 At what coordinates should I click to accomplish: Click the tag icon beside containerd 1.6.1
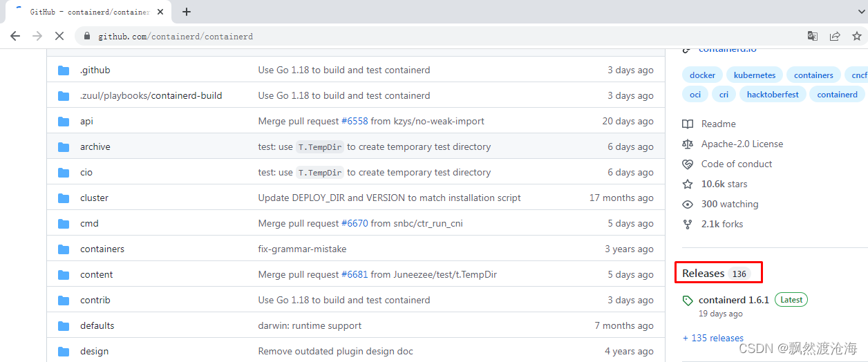coord(688,301)
